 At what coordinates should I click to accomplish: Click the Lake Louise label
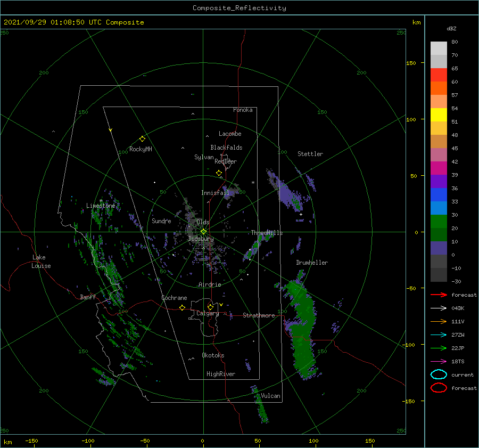pyautogui.click(x=41, y=262)
